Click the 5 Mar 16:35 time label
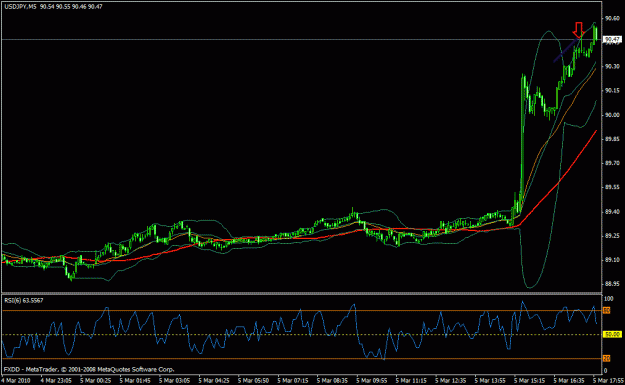Viewport: 625px width, 385px height. point(569,381)
